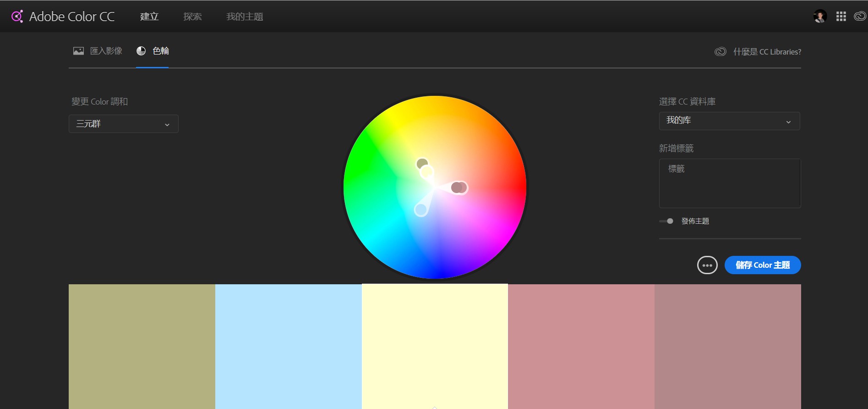Open the 探索 menu
868x409 pixels.
click(x=192, y=17)
